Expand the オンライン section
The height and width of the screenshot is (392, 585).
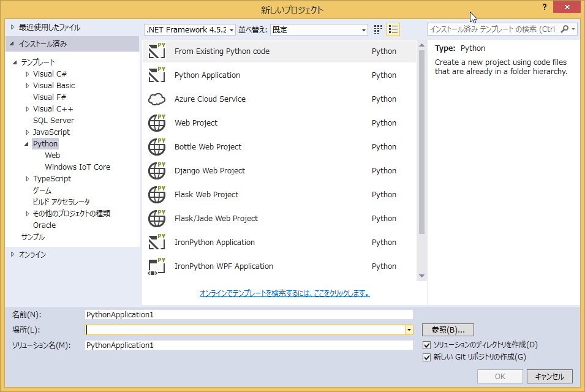point(13,255)
